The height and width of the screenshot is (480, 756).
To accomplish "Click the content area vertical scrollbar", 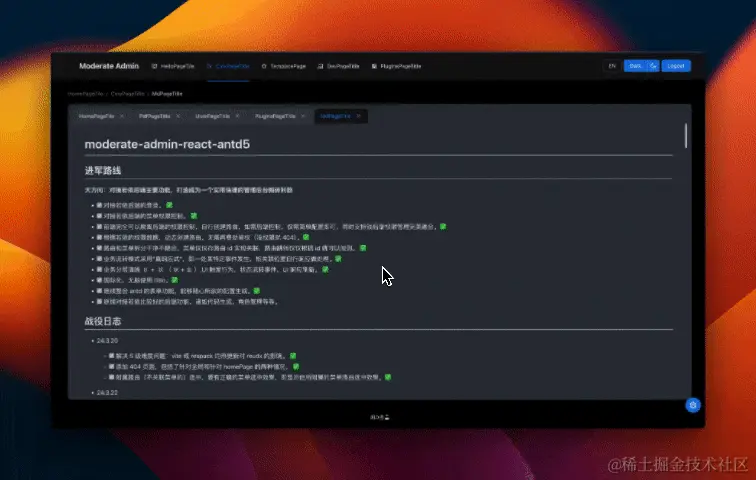I will pos(686,135).
